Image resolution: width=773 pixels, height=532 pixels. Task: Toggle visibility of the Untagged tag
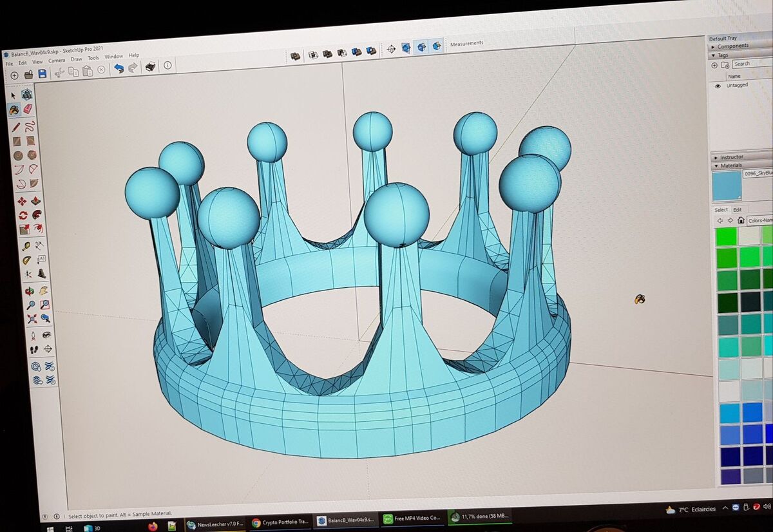(x=718, y=85)
